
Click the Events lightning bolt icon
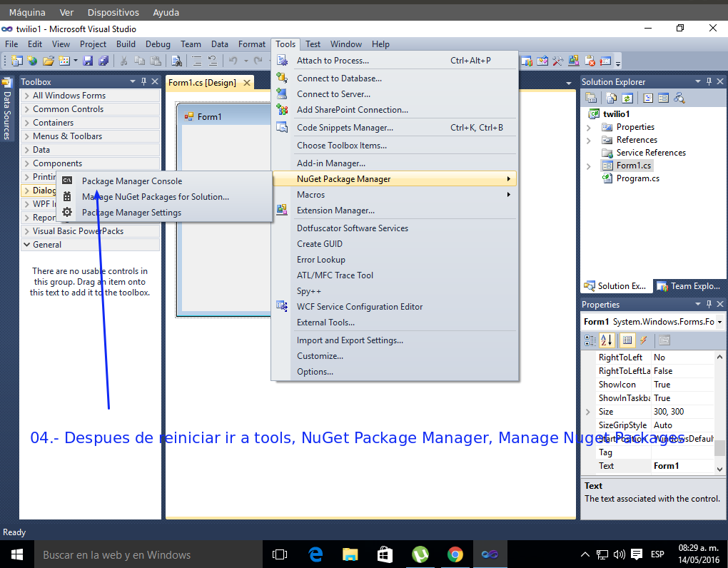point(643,340)
